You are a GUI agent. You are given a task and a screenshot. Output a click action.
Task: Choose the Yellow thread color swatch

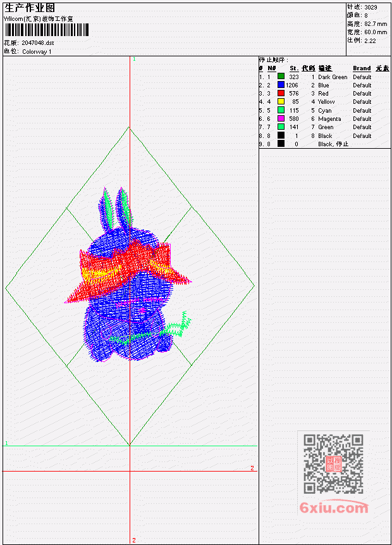(x=281, y=101)
